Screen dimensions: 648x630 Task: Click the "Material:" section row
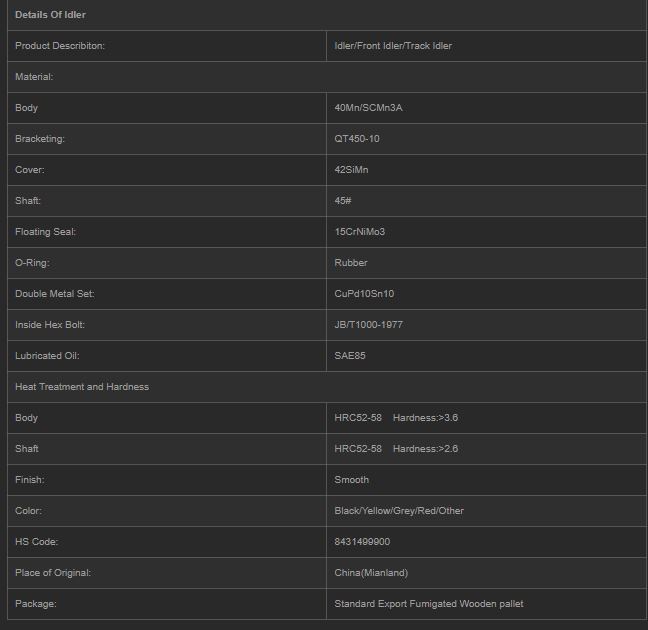(x=34, y=77)
